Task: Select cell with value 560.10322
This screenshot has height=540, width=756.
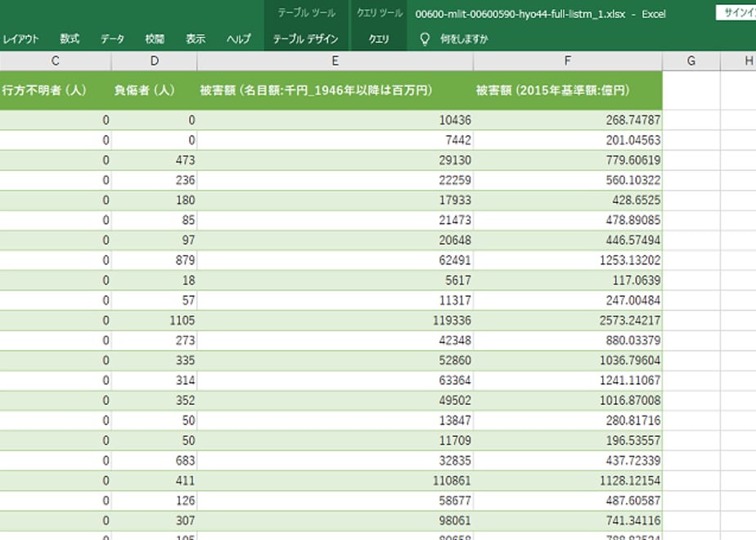Action: pyautogui.click(x=568, y=180)
